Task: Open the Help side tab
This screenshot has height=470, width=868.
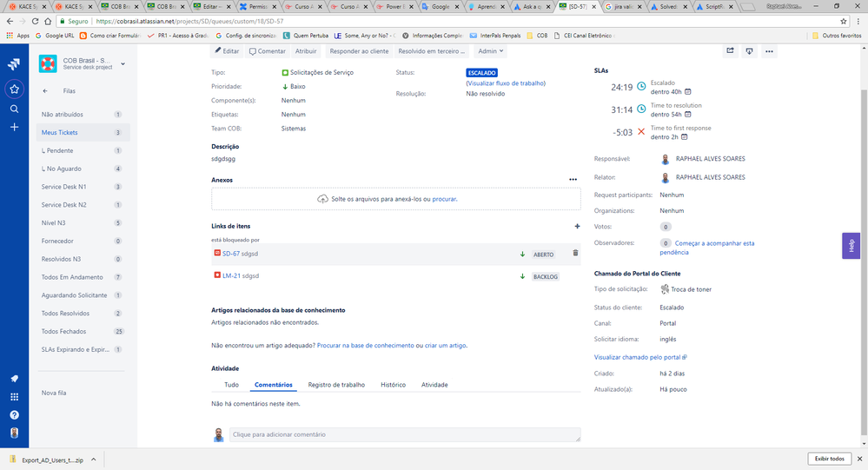Action: coord(851,246)
